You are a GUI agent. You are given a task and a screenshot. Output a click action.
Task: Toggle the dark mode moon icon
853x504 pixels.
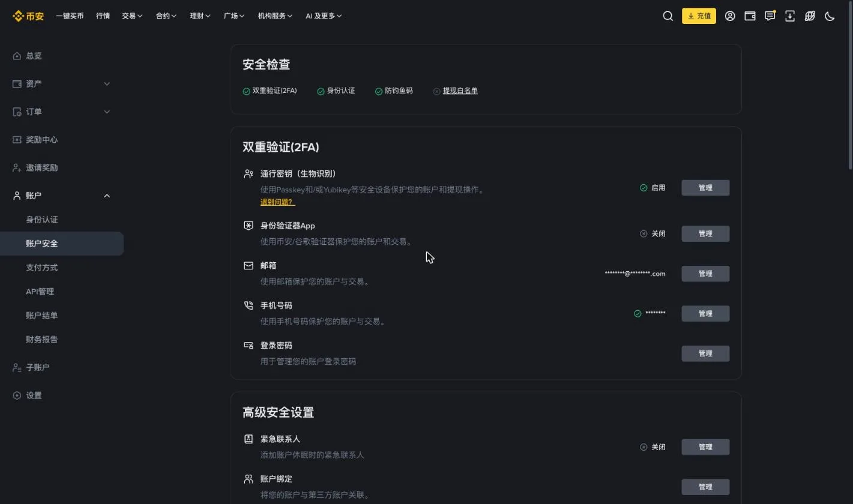(x=830, y=16)
